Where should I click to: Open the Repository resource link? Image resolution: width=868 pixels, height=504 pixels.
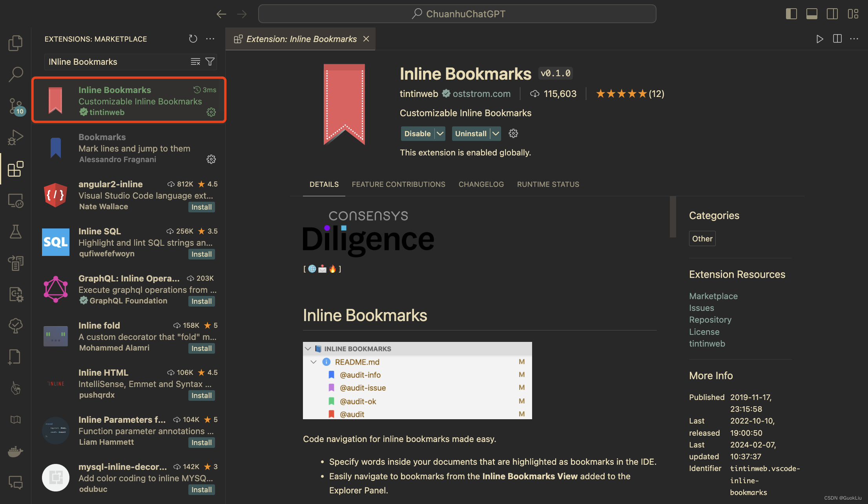(710, 320)
